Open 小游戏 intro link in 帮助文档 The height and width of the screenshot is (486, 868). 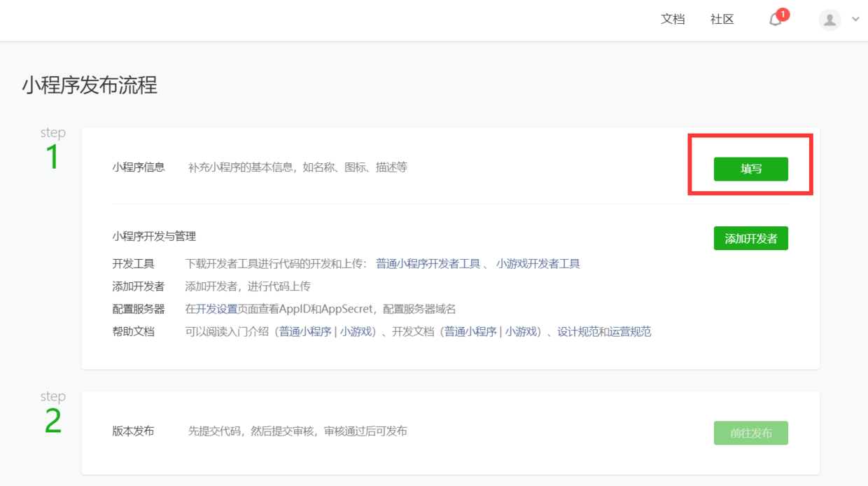click(x=356, y=332)
